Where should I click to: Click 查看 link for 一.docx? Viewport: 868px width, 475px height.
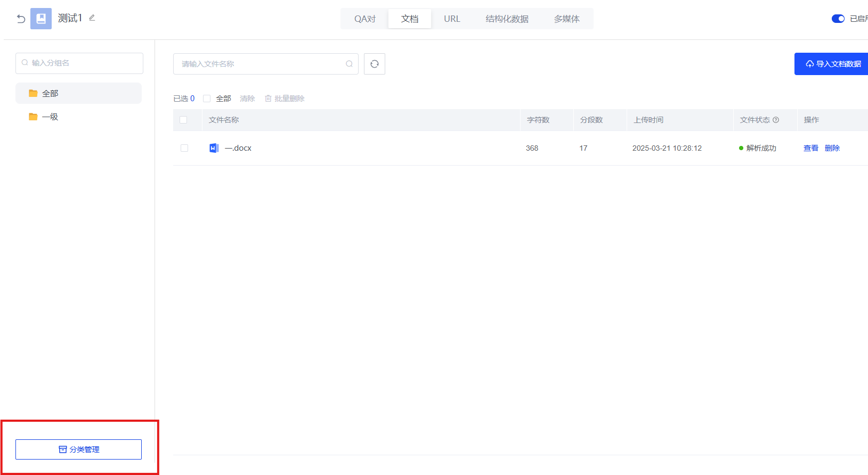pyautogui.click(x=810, y=148)
